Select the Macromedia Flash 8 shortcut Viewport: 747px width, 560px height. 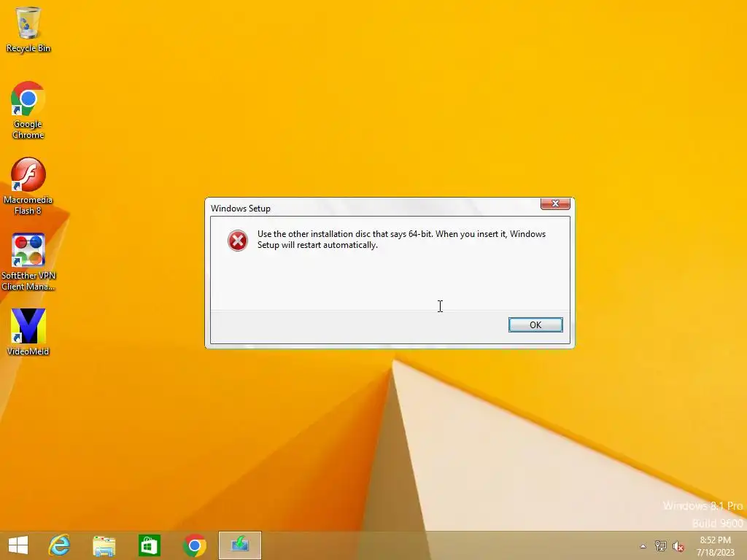tap(28, 186)
